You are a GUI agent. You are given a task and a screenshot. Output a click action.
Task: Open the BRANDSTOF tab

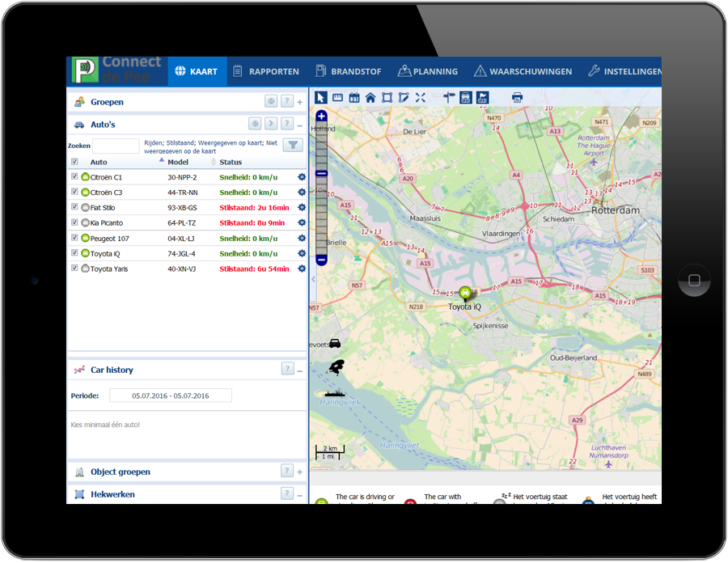pos(348,71)
